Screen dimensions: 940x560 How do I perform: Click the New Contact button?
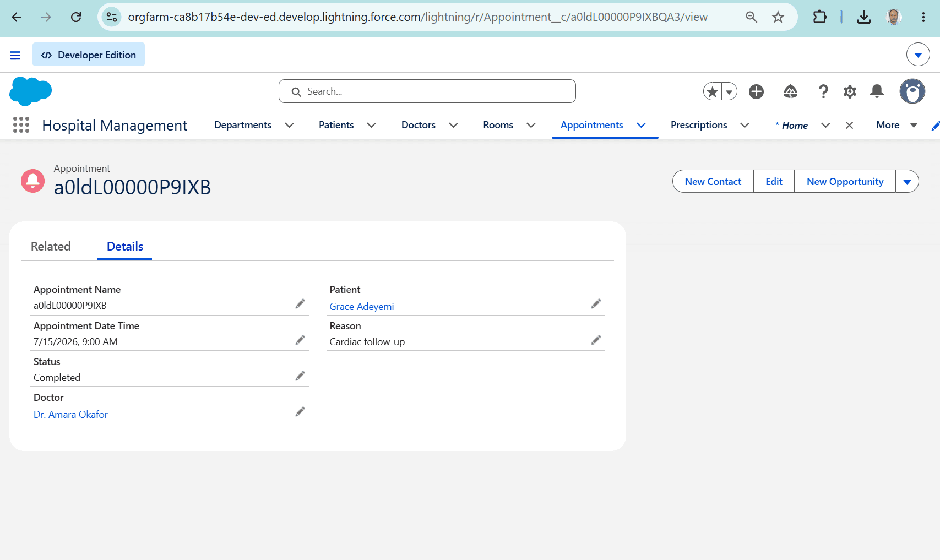tap(713, 182)
